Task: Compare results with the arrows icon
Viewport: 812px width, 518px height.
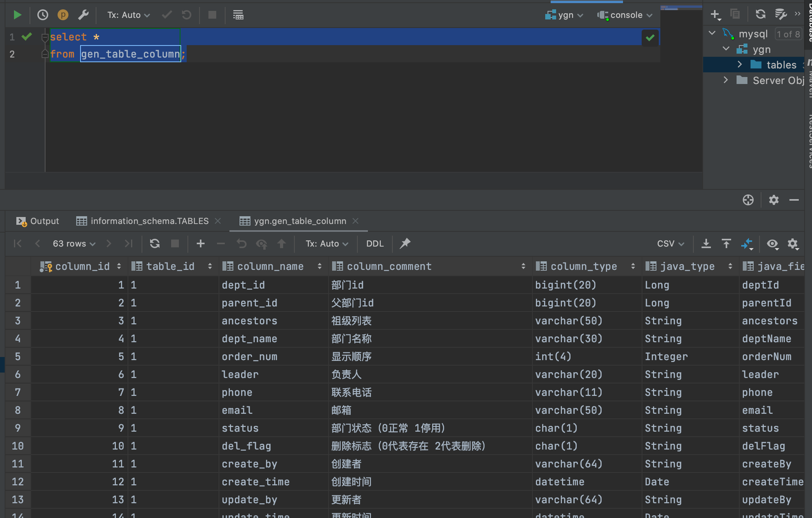Action: pos(747,244)
